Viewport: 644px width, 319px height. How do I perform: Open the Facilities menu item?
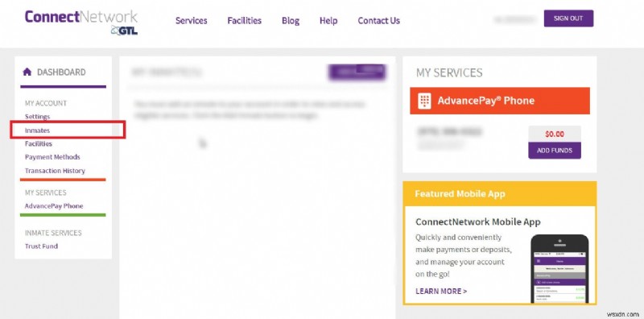pyautogui.click(x=245, y=21)
